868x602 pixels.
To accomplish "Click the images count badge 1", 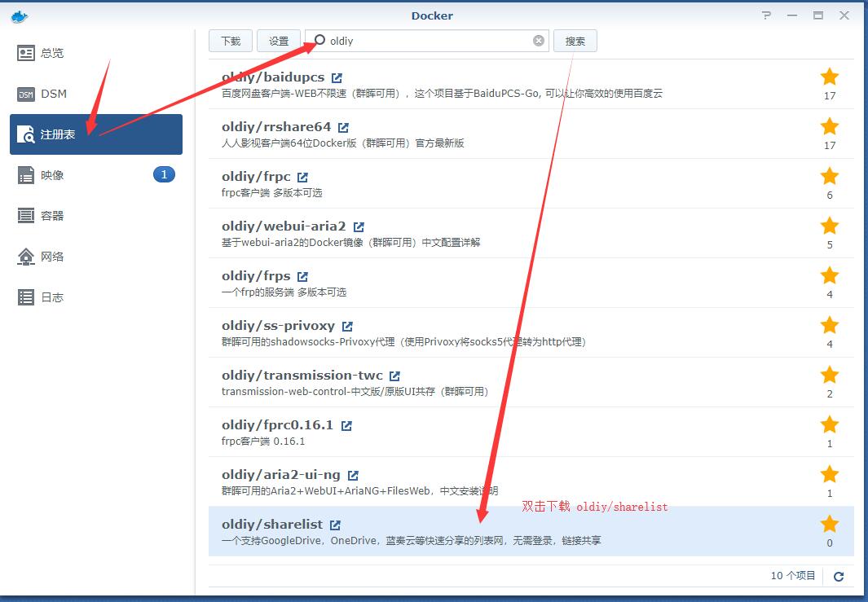I will click(164, 175).
